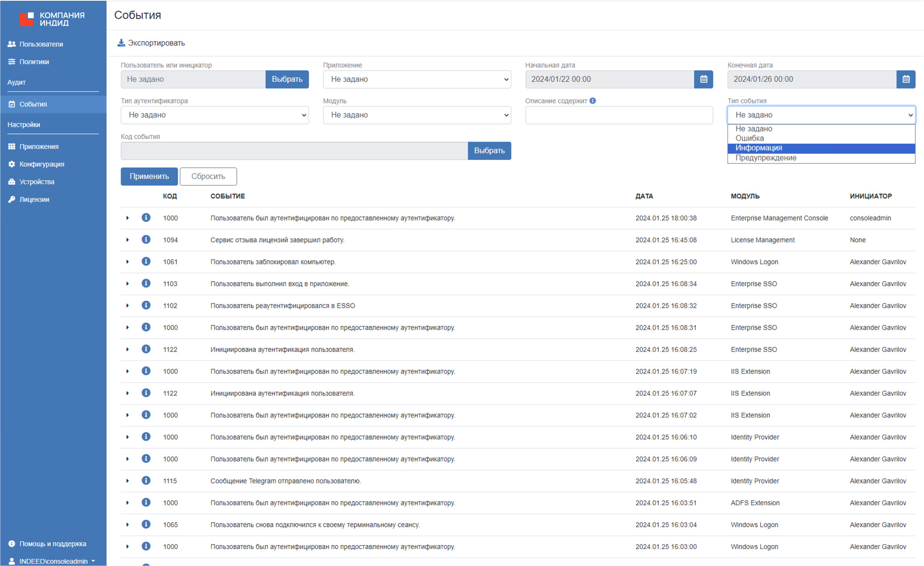Click the Сбросить reset button

[x=208, y=176]
